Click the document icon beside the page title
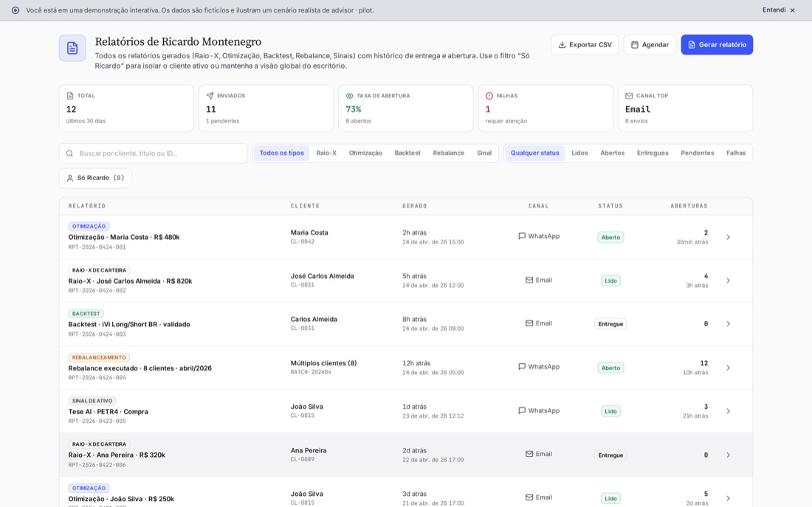The height and width of the screenshot is (507, 812). click(72, 48)
